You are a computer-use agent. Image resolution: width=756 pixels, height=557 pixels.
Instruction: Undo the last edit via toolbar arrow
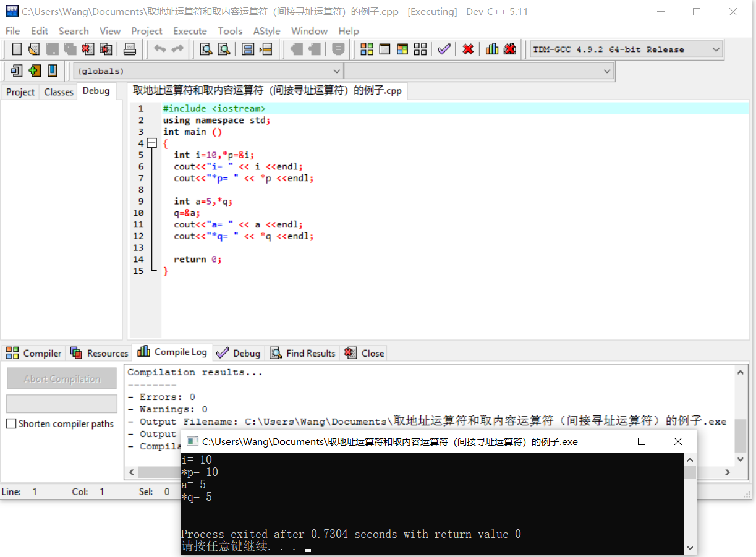[160, 49]
